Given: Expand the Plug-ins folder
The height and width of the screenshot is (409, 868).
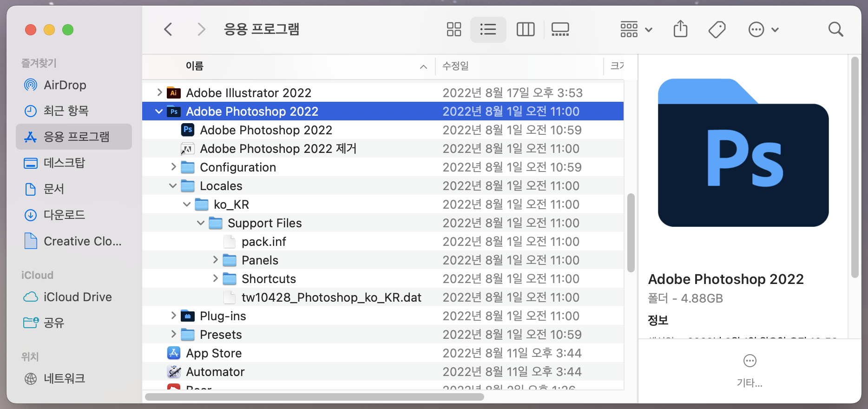Looking at the screenshot, I should tap(173, 316).
